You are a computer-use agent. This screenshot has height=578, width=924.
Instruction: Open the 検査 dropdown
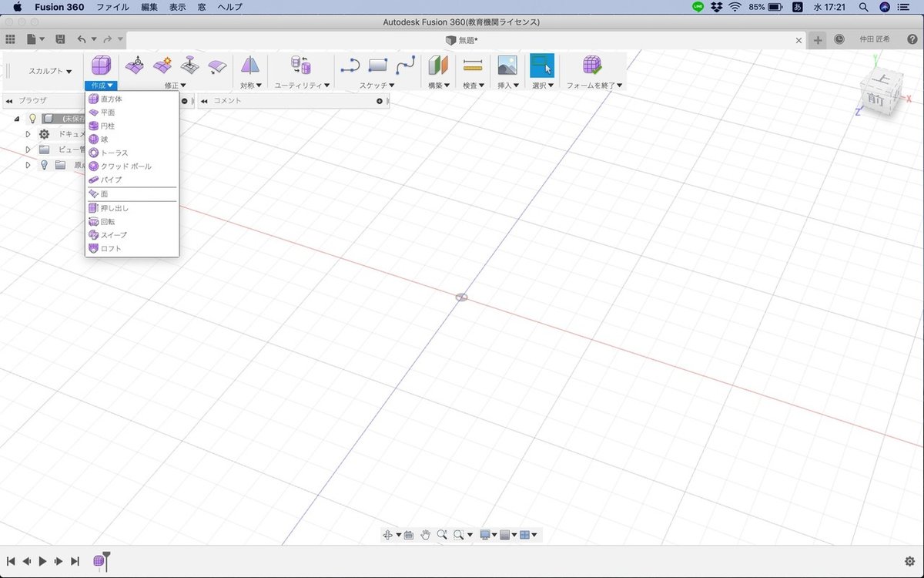[474, 86]
